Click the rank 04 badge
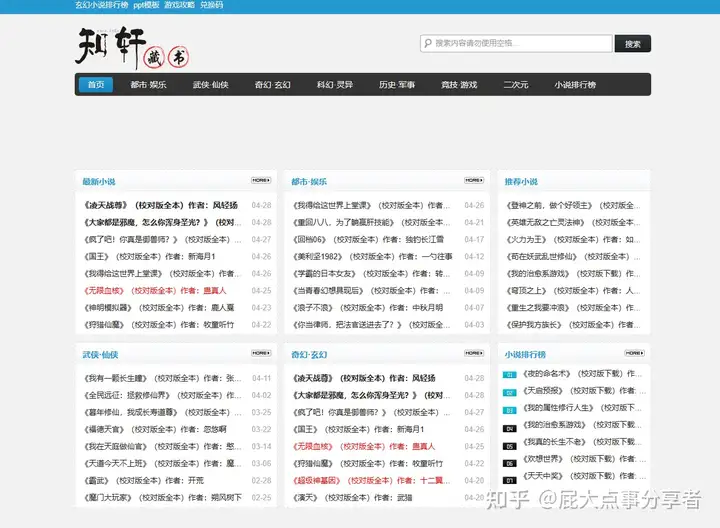 tap(510, 428)
